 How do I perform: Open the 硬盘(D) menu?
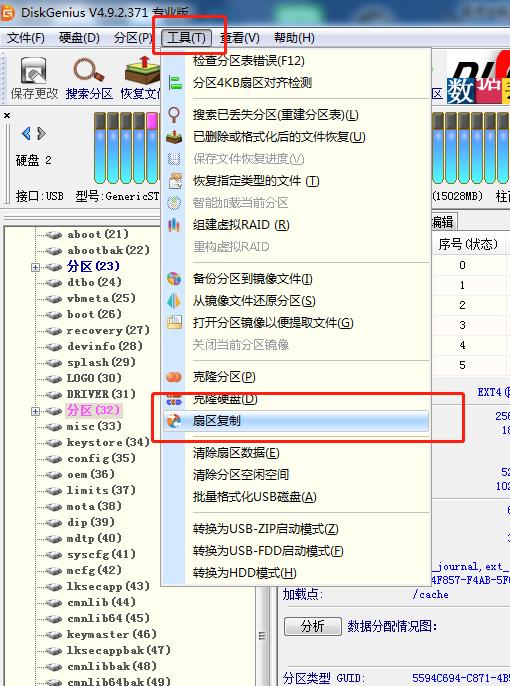79,38
